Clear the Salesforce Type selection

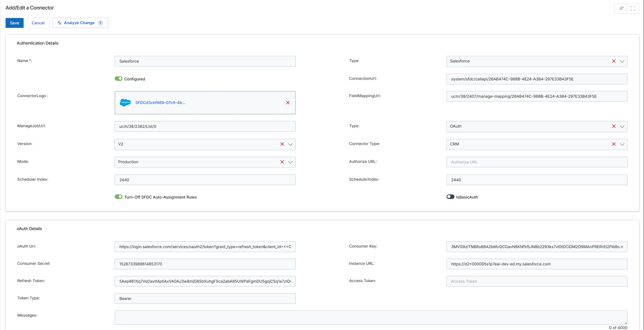point(614,61)
